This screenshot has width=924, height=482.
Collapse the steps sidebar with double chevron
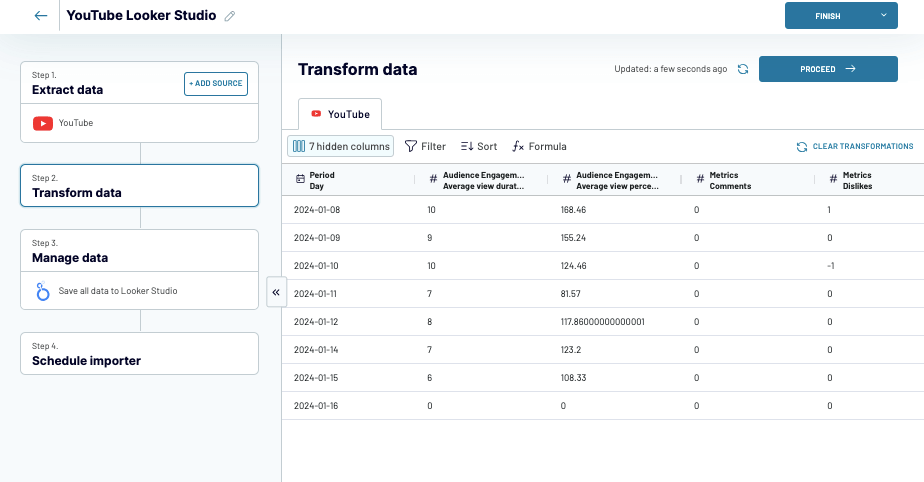coord(276,292)
